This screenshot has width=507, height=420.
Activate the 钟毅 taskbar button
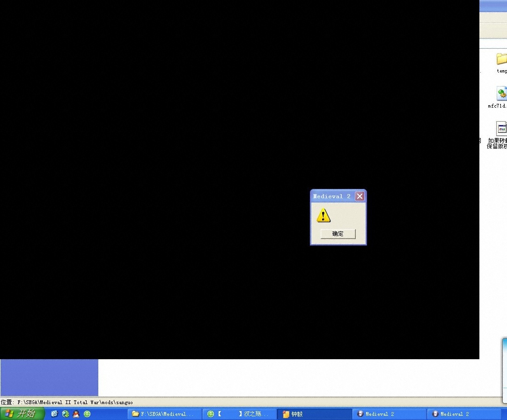coord(314,414)
